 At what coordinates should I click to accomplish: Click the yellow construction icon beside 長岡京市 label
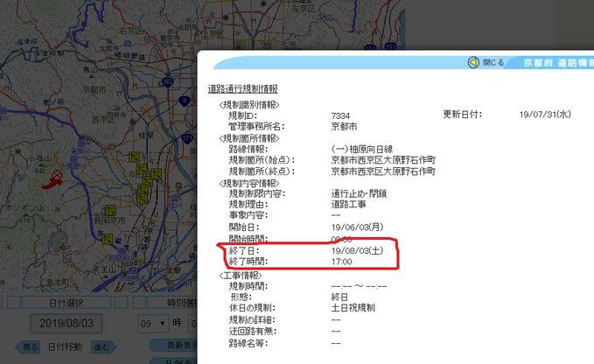tap(110, 210)
